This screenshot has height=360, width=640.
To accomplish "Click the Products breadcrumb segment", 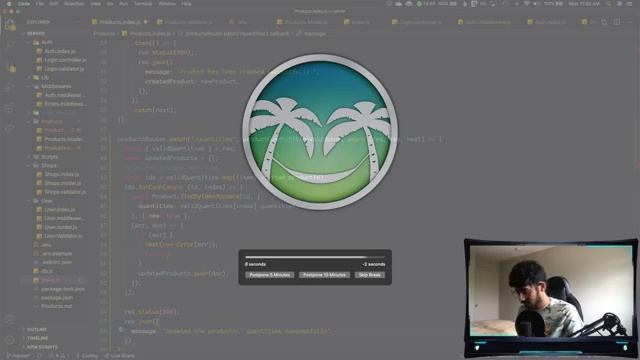I will tap(104, 34).
